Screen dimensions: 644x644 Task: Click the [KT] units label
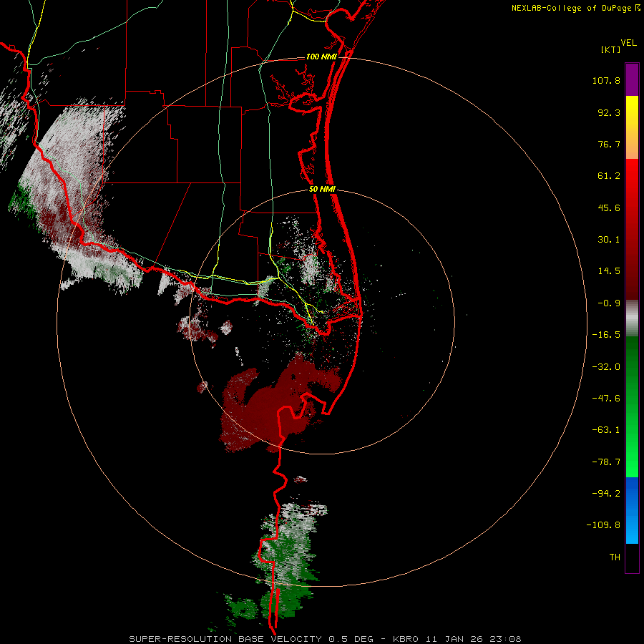click(x=610, y=49)
